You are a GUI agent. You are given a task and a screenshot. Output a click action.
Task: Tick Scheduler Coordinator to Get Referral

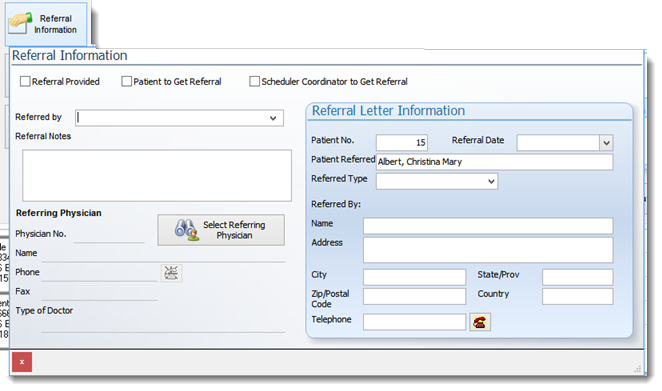pyautogui.click(x=255, y=81)
